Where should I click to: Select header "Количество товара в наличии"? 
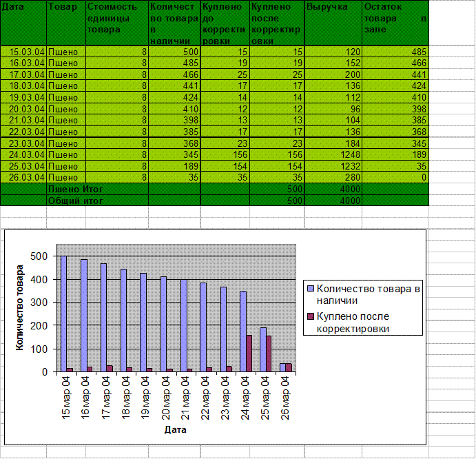click(x=174, y=23)
